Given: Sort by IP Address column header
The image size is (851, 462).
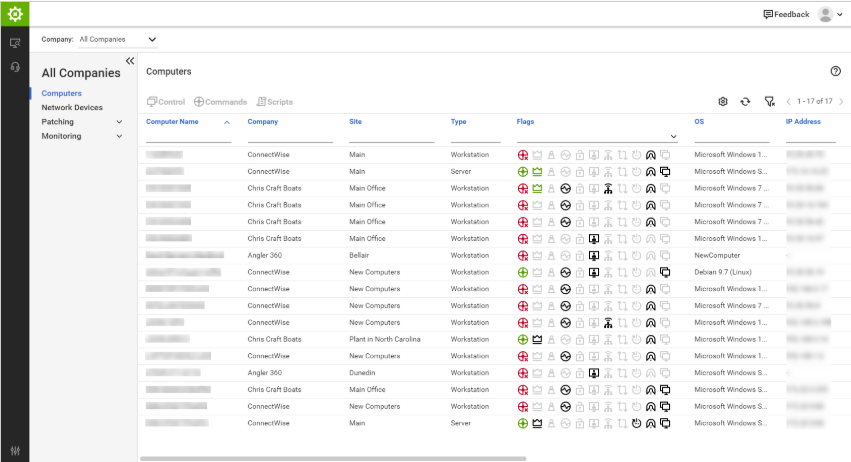Looking at the screenshot, I should point(803,122).
